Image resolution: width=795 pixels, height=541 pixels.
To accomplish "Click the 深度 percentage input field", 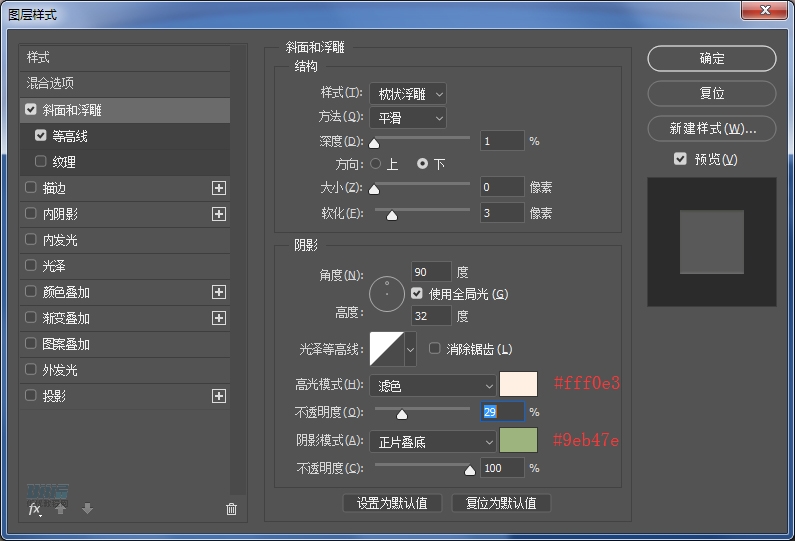I will coord(502,141).
